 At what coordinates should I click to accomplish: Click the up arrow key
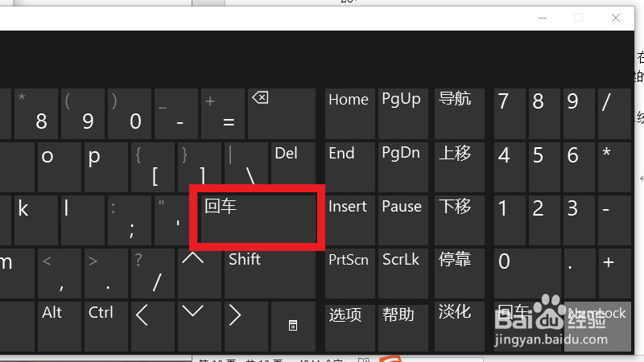tap(193, 272)
